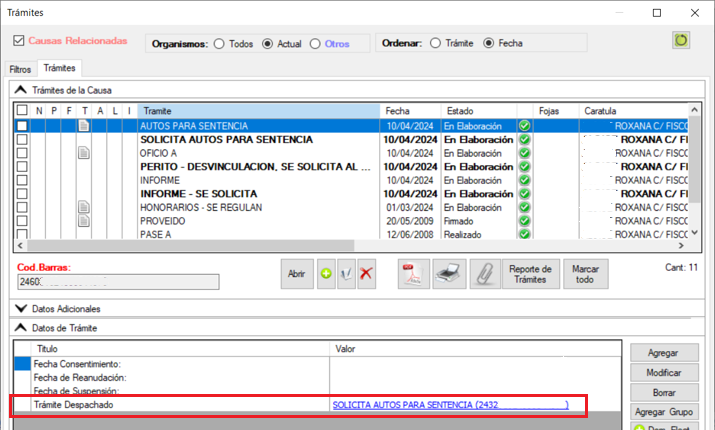Switch to the Filtros tab
Viewport: 715px width, 430px height.
[20, 69]
